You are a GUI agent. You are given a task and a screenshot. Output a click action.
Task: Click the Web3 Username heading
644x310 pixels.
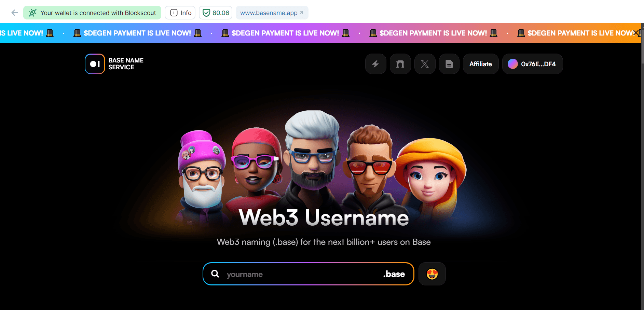[x=324, y=217]
